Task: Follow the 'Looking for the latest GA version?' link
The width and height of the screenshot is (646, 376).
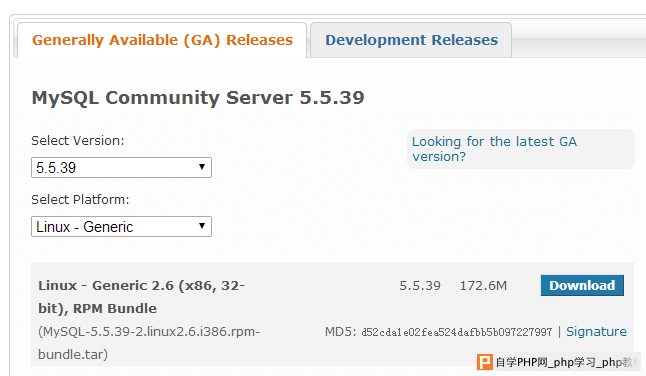Action: coord(494,149)
